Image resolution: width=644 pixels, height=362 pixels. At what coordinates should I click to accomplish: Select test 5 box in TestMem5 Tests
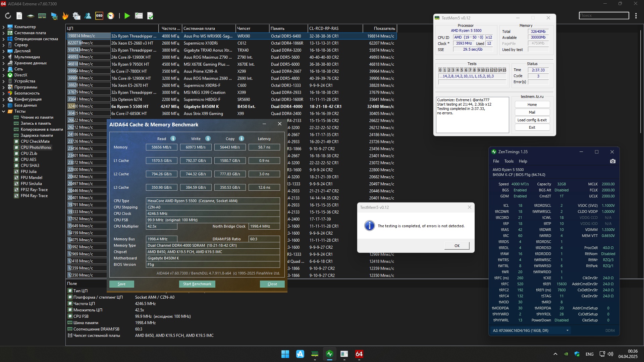coord(462,70)
